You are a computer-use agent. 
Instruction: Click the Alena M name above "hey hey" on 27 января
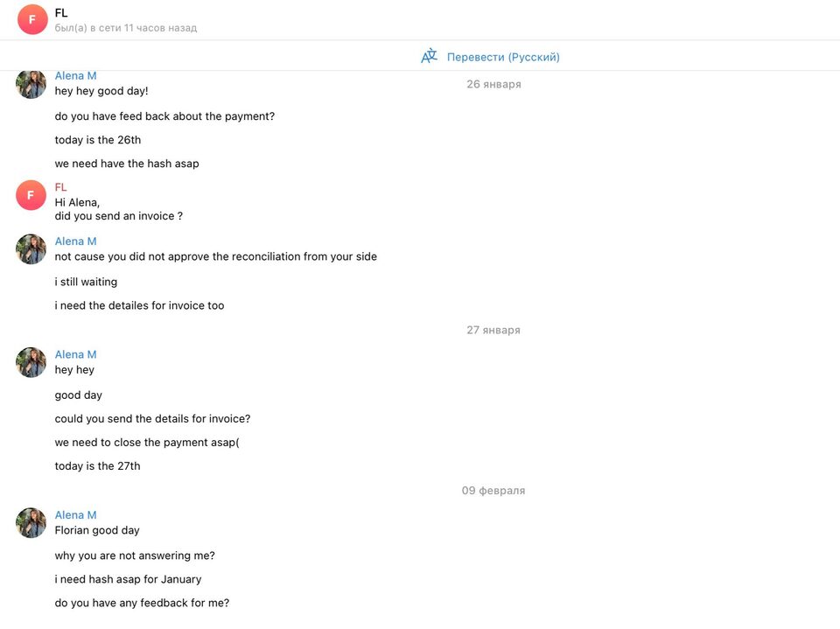click(76, 354)
